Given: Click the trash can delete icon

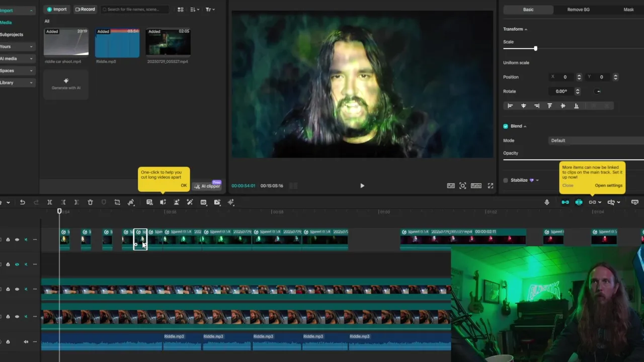Looking at the screenshot, I should point(90,202).
